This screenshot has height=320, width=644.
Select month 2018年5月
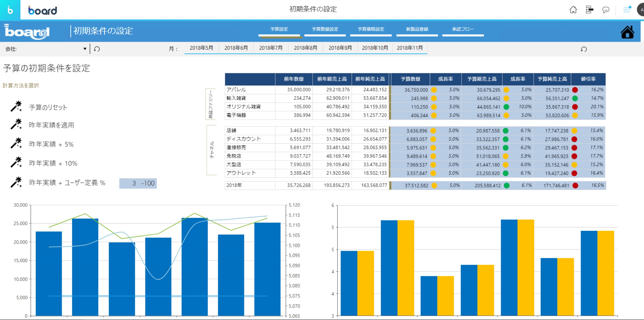201,48
